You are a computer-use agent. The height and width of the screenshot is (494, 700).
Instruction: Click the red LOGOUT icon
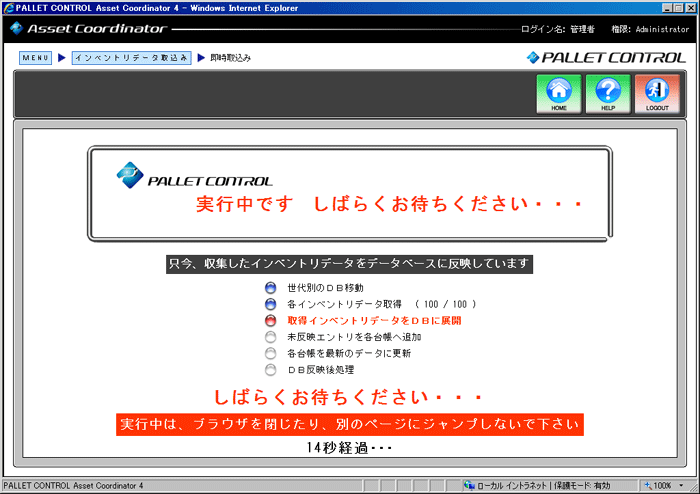[x=657, y=94]
